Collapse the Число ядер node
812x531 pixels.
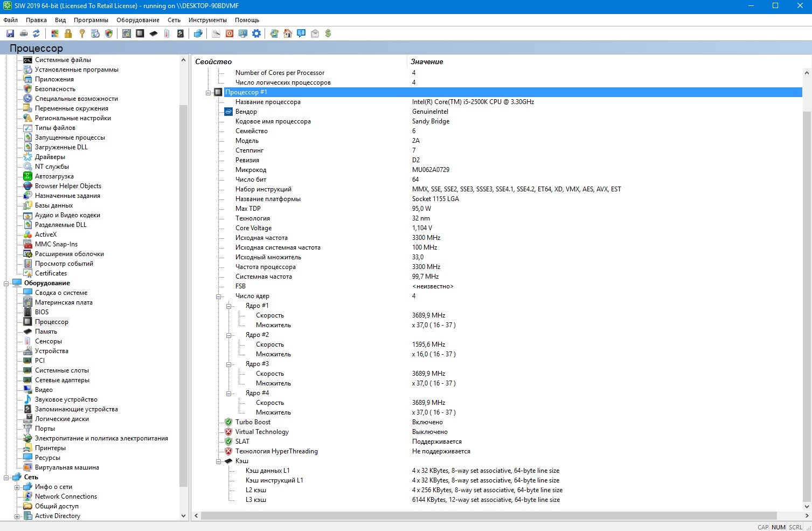click(x=219, y=296)
